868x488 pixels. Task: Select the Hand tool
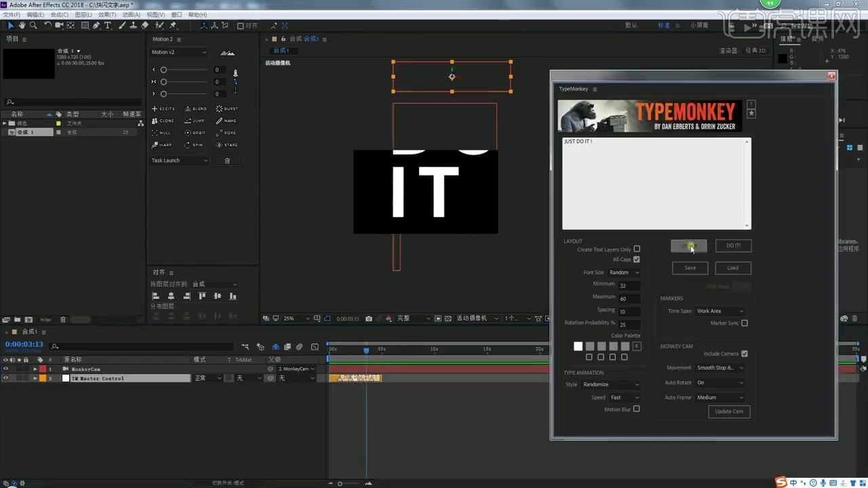coord(22,26)
